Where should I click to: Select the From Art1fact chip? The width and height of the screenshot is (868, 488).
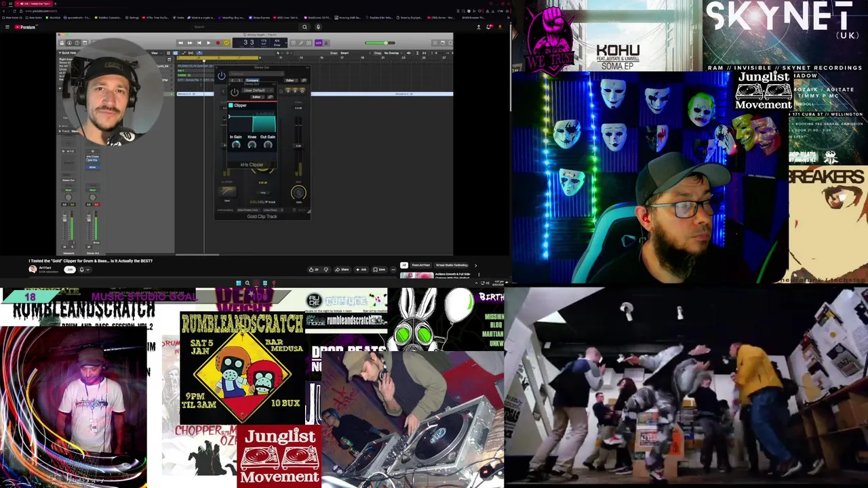coord(420,265)
